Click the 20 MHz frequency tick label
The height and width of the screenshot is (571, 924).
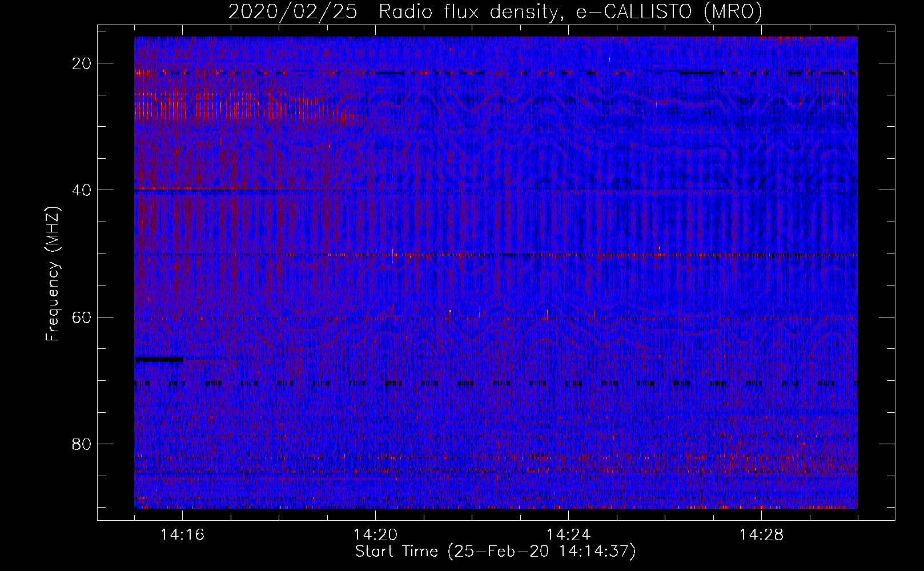(82, 63)
